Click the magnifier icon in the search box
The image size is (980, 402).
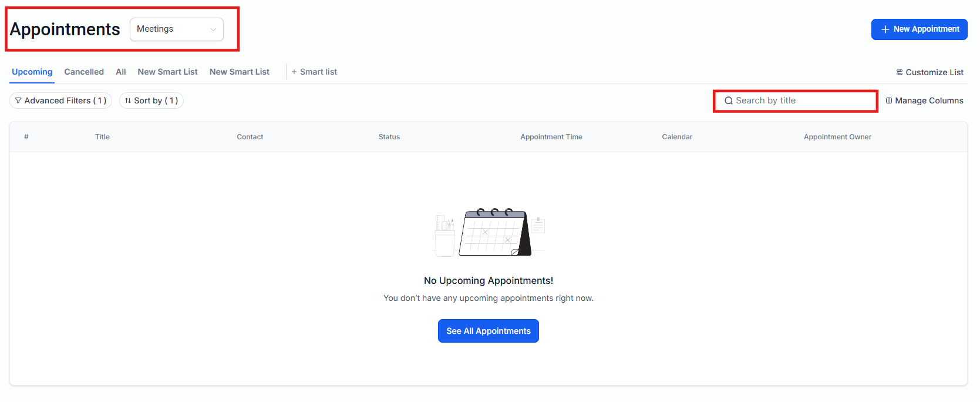point(729,101)
